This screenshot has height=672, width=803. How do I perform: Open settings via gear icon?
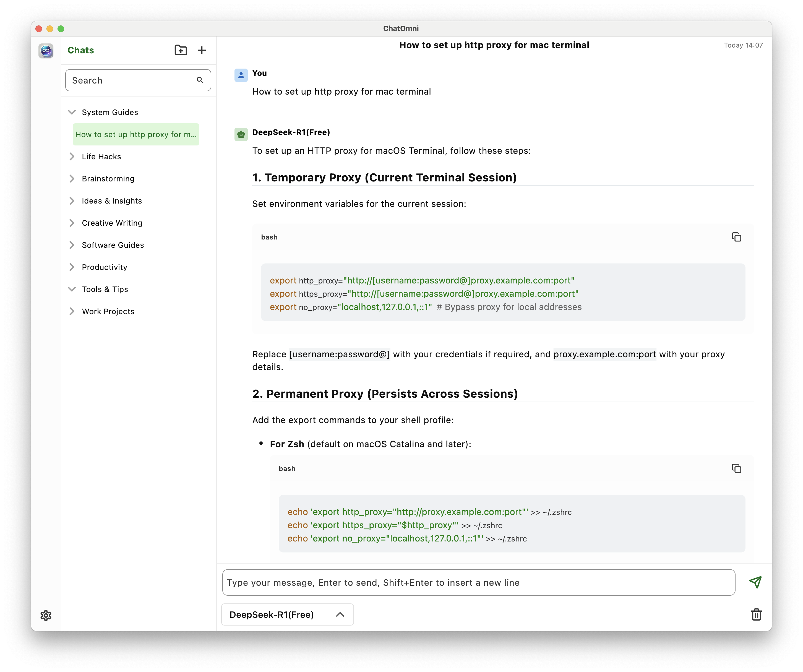click(46, 615)
